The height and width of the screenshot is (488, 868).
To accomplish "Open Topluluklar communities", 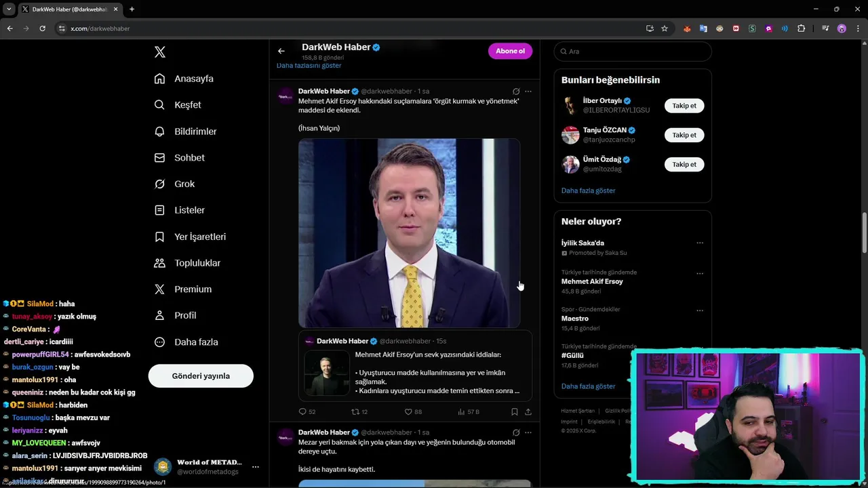I will pyautogui.click(x=187, y=263).
